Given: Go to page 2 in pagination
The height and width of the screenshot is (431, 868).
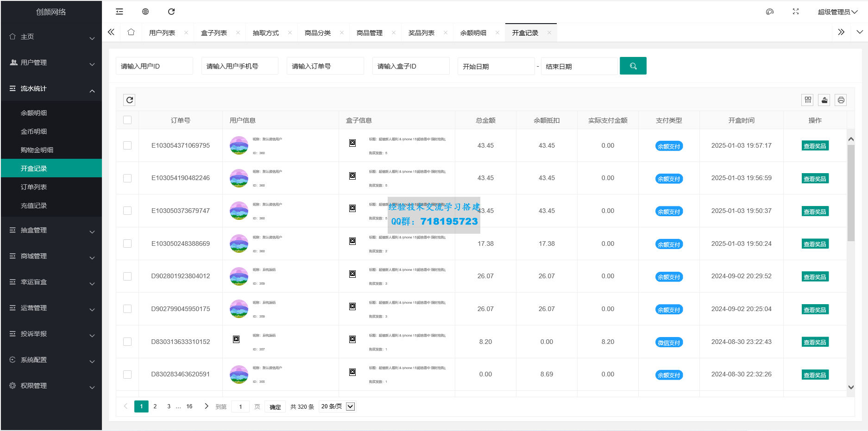Looking at the screenshot, I should (155, 406).
